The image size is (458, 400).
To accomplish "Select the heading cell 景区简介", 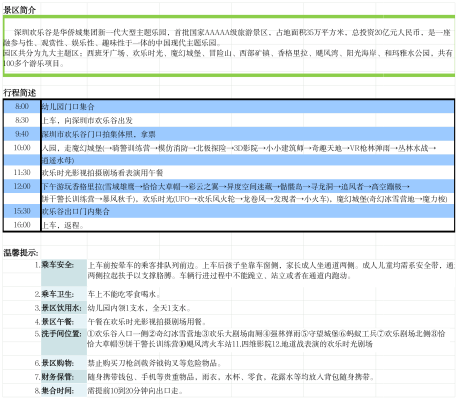I will (x=19, y=10).
